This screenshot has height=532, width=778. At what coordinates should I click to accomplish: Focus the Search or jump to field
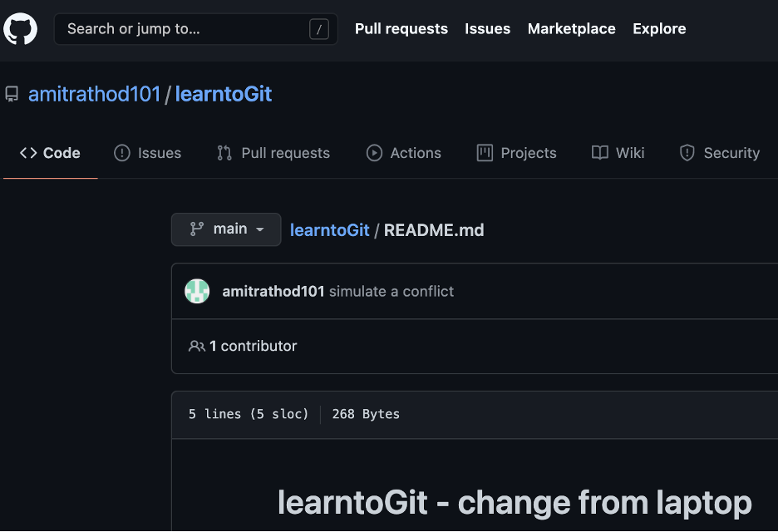196,29
